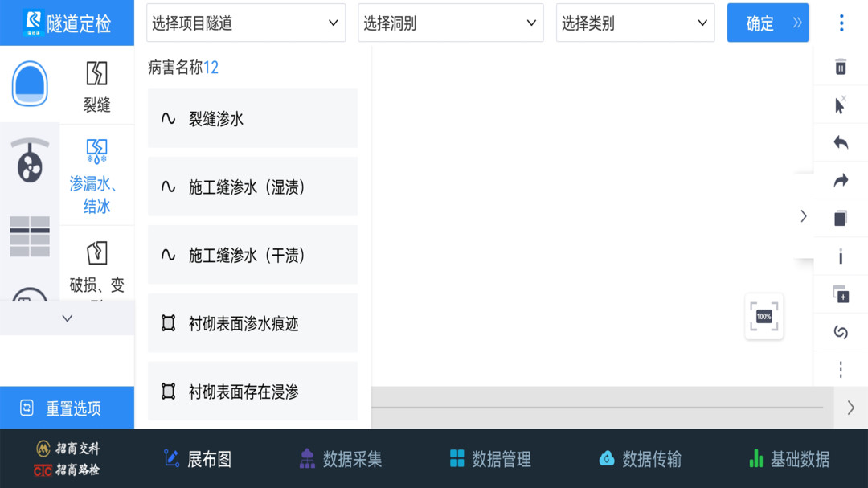The height and width of the screenshot is (488, 868).
Task: Select the 裂缝渗水 defect item
Action: click(x=252, y=119)
